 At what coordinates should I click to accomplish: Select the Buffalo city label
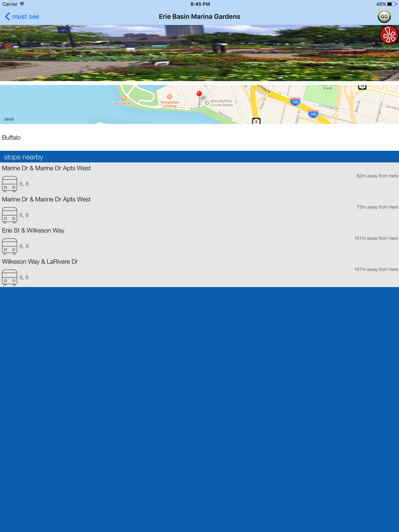coord(11,138)
